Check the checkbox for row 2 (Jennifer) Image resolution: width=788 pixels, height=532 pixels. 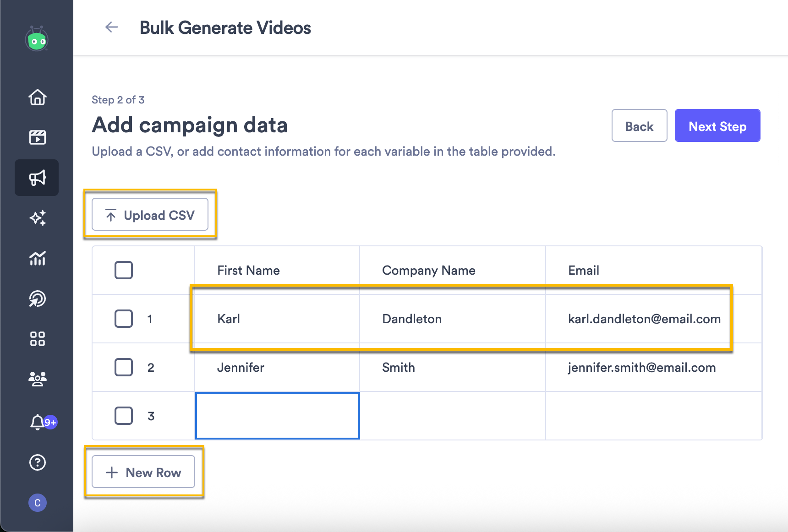click(123, 367)
